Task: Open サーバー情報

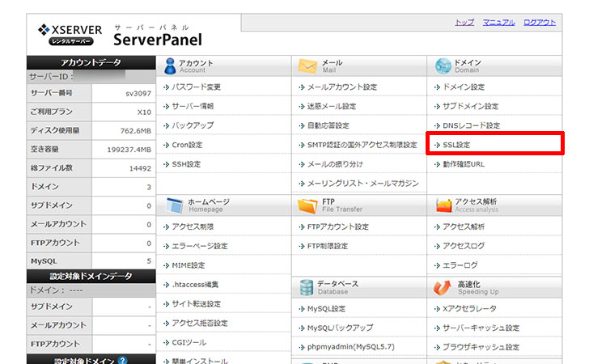Action: pos(193,106)
